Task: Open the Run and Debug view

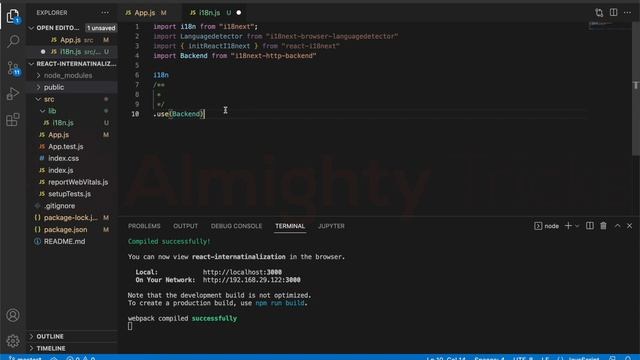Action: tap(13, 94)
